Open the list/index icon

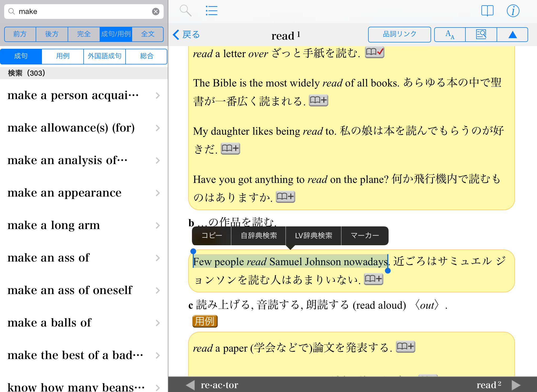coord(211,11)
